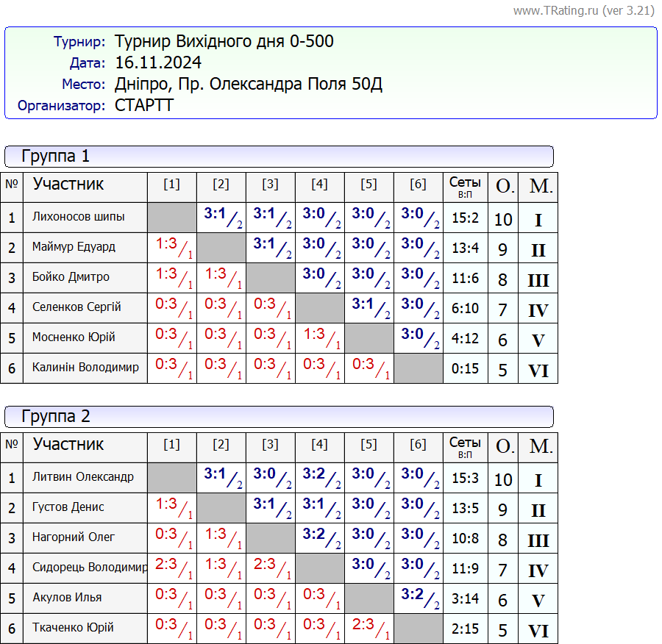Screen dimensions: 662x644
Task: Click Селенков Сергій's sets total 6:10
Action: click(x=465, y=309)
